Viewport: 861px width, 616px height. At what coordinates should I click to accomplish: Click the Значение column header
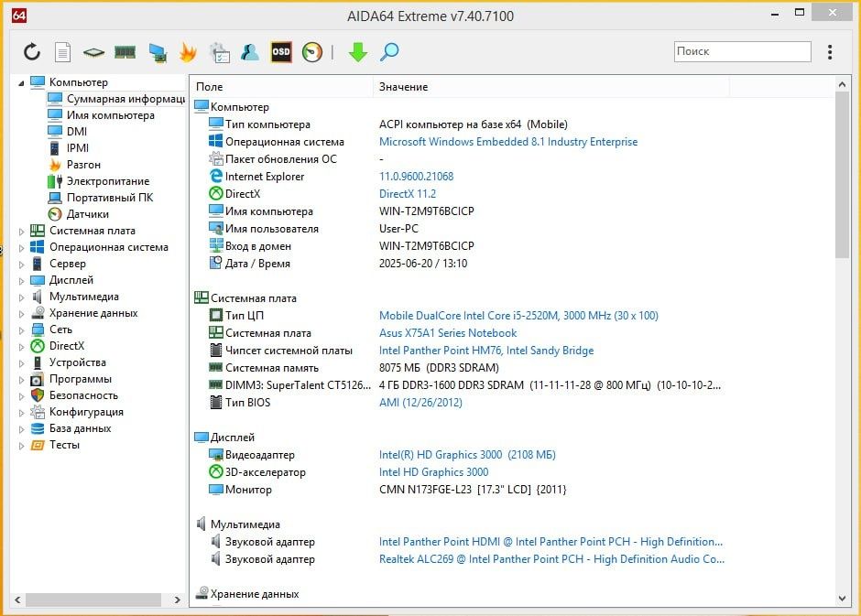coord(551,87)
